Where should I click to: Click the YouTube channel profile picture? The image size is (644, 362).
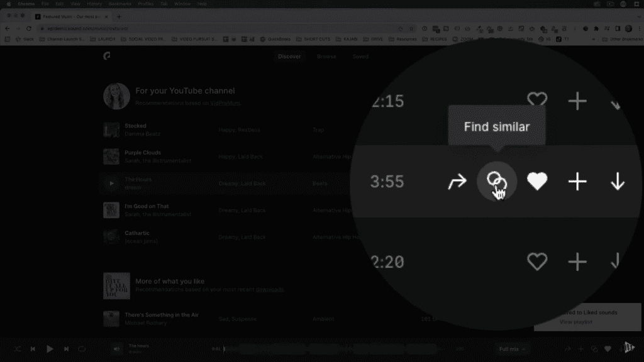(x=116, y=96)
